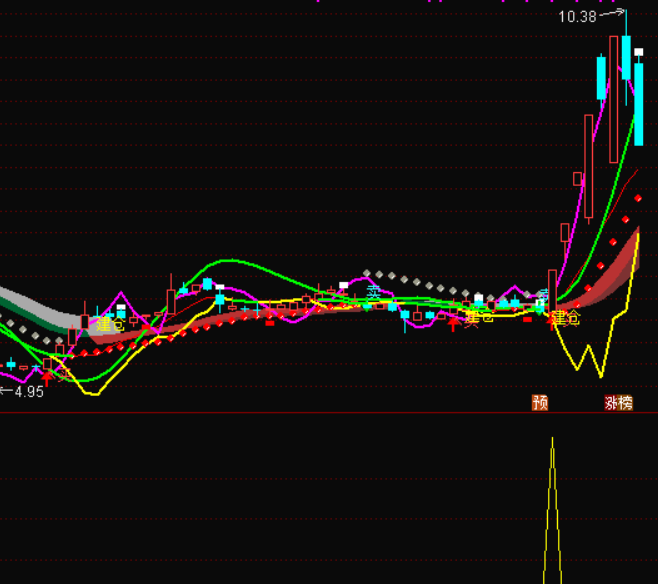Click the white square marker above the last candle
658x584 pixels.
(638, 52)
